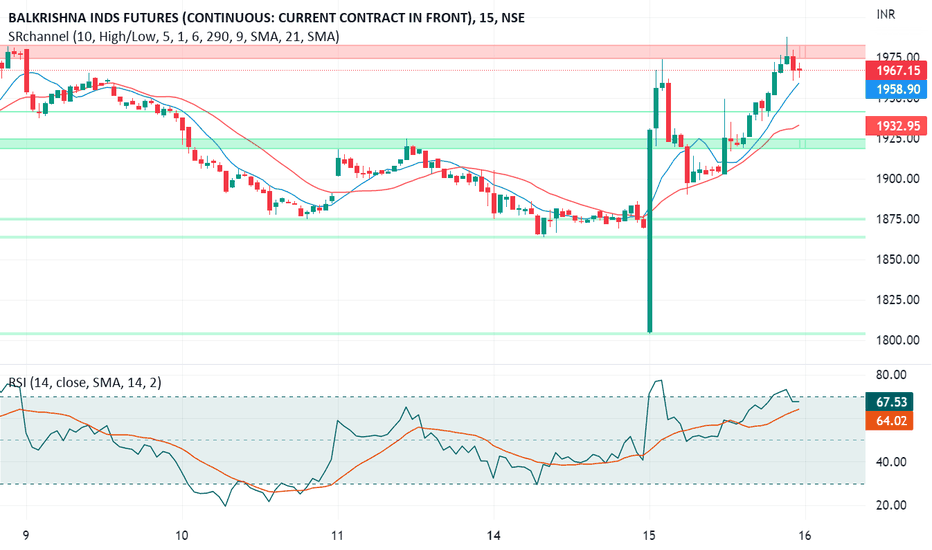Select the RSI (14, close, SMA, 14, 2) legend
This screenshot has height=550, width=932.
click(x=84, y=382)
